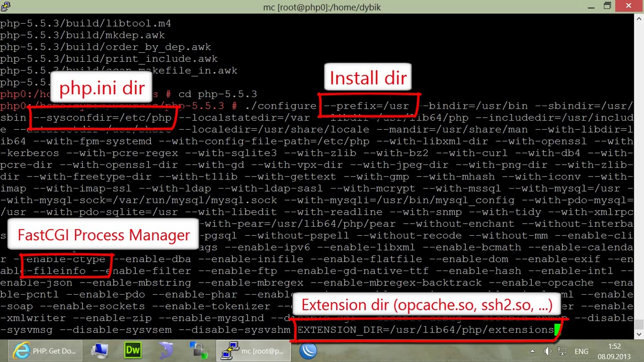Select the PuTTY 'mc [root@p...' taskbar button
The width and height of the screenshot is (644, 362).
[254, 351]
